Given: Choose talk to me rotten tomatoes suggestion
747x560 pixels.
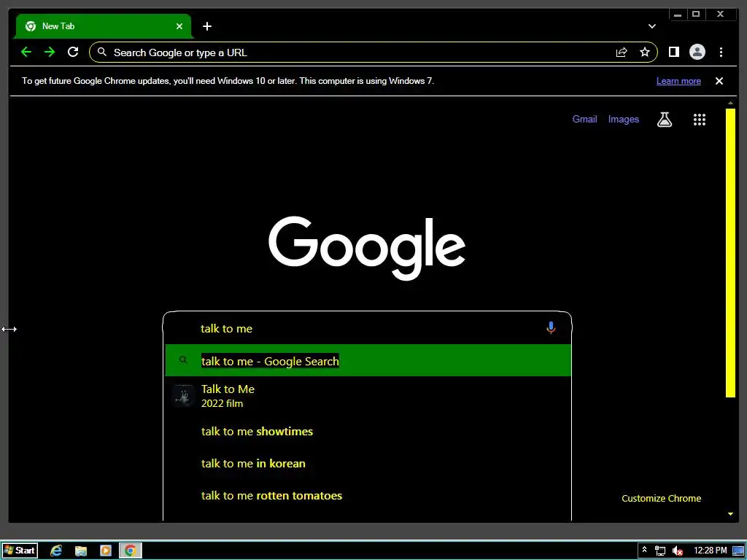Looking at the screenshot, I should coord(368,495).
